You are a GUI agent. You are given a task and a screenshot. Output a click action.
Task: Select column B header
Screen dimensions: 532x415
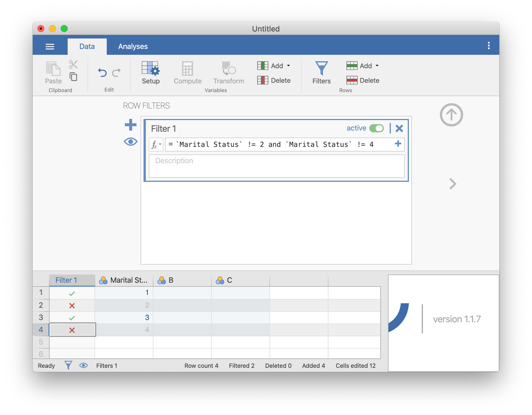(182, 280)
